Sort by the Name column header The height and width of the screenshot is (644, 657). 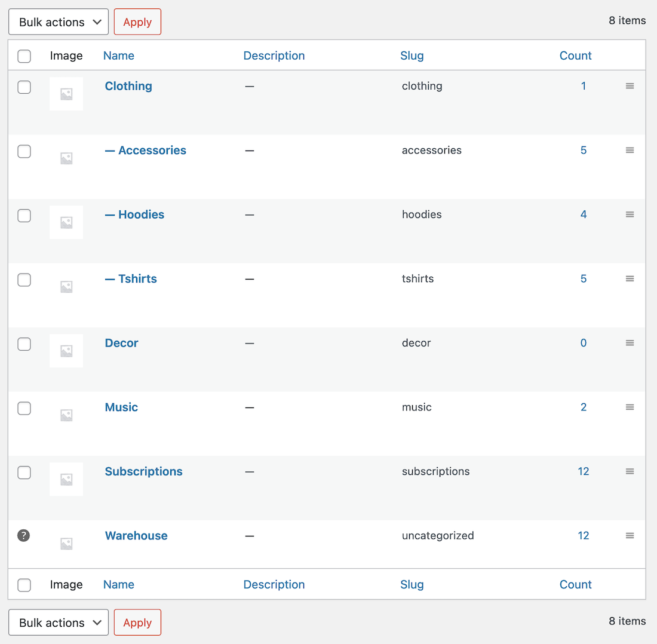coord(118,56)
